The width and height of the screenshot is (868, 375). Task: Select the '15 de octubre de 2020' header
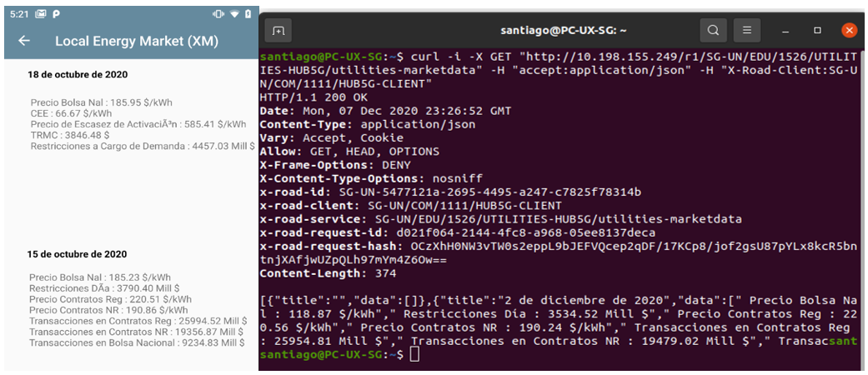(x=77, y=254)
